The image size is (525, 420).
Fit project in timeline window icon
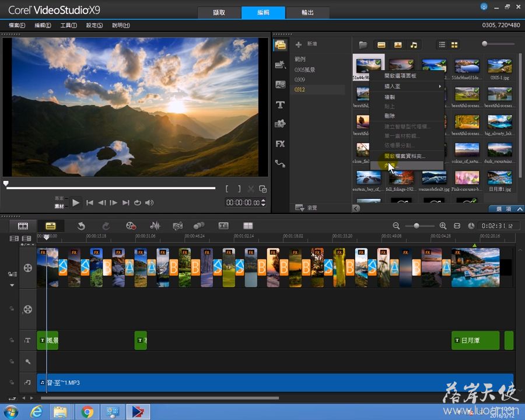457,226
